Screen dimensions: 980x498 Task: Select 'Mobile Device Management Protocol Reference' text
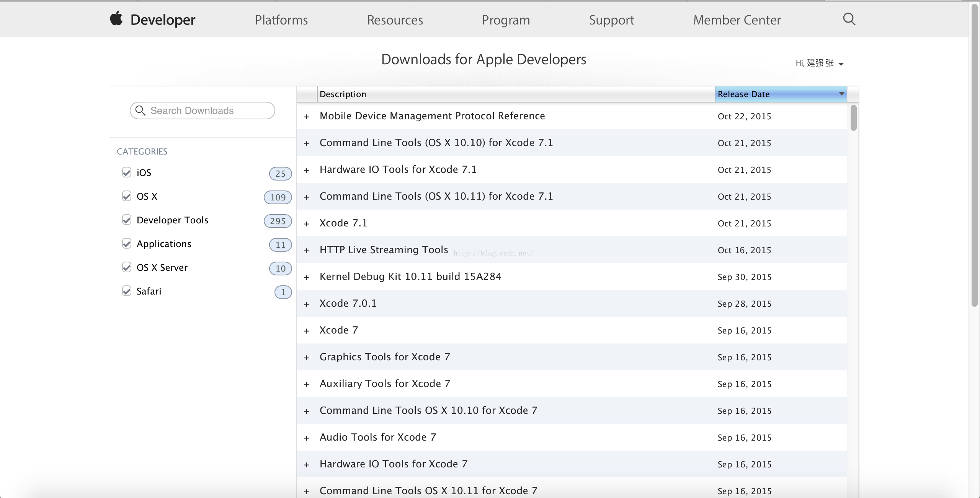pos(432,116)
